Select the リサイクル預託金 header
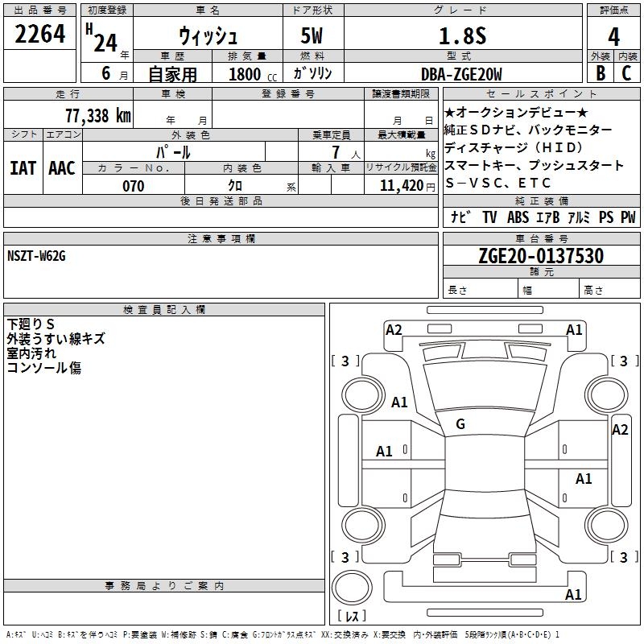The height and width of the screenshot is (644, 644). [x=401, y=167]
